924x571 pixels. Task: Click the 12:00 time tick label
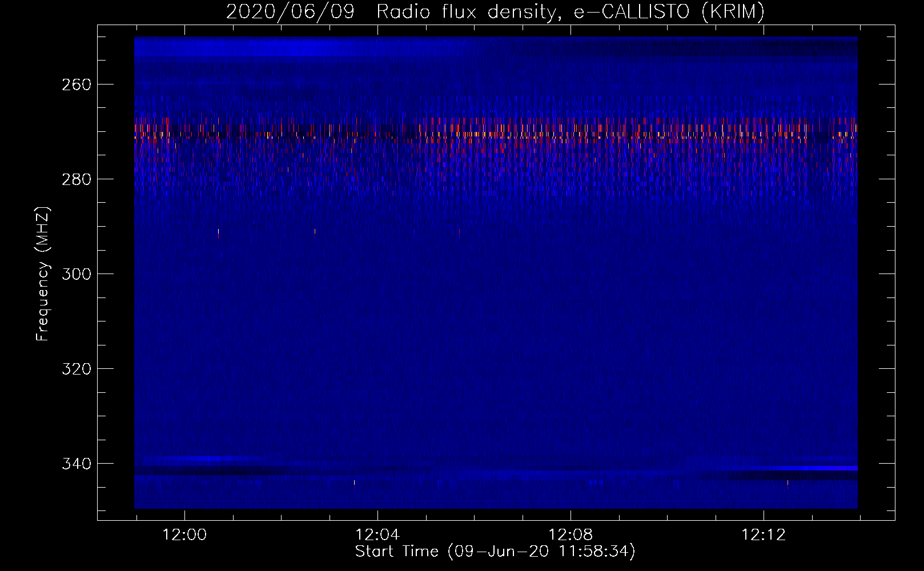click(x=184, y=535)
